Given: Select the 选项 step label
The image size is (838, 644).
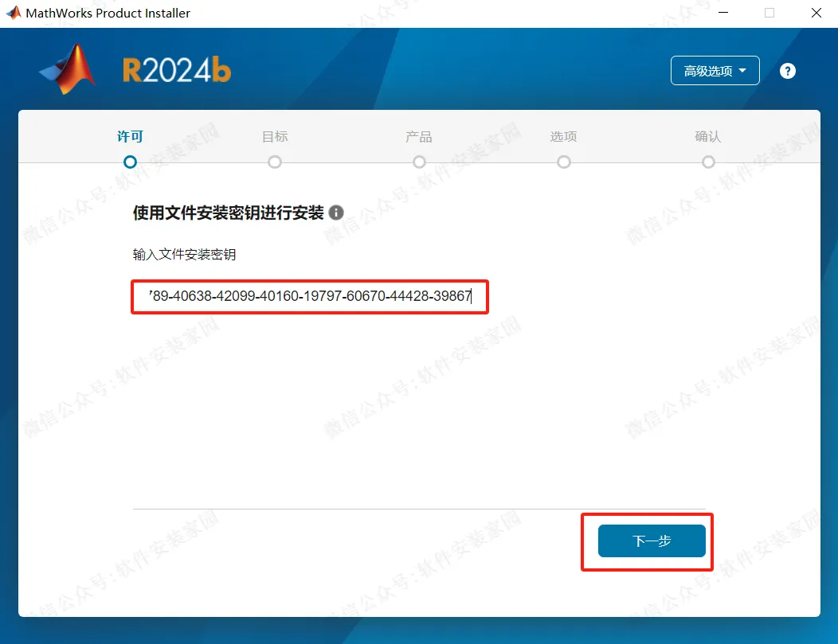Looking at the screenshot, I should coord(563,137).
